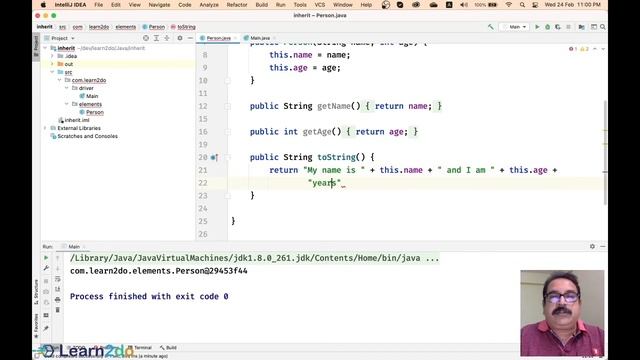Toggle scroll to end in Run console
The image size is (640, 360).
point(58,289)
